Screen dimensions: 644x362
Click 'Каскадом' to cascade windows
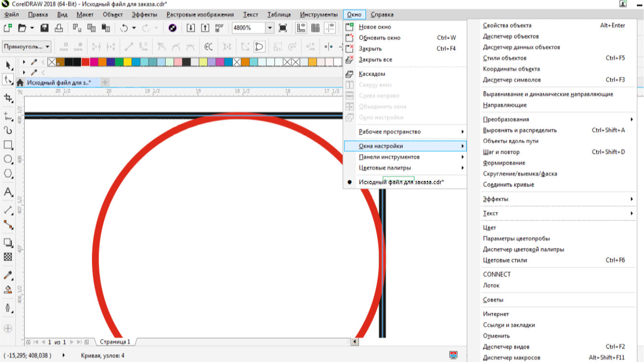372,74
